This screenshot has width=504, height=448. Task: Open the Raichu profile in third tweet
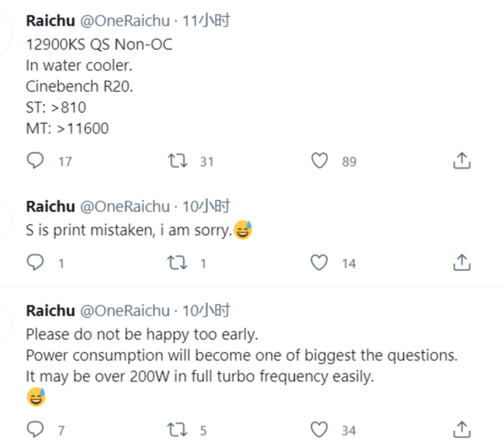50,311
